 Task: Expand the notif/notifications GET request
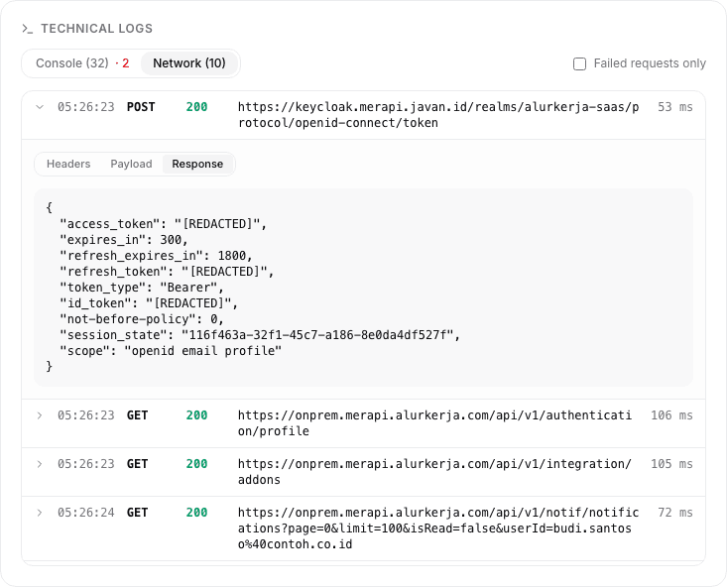tap(40, 513)
